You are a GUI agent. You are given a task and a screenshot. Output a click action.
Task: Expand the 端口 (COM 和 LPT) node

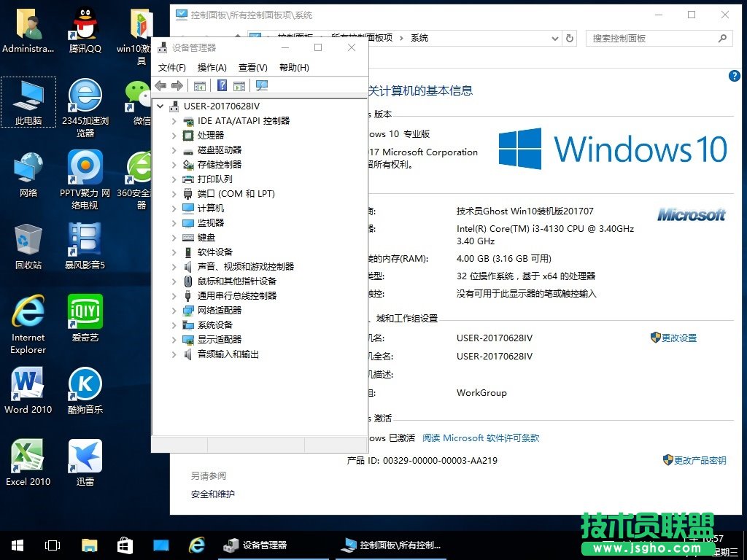tap(174, 194)
